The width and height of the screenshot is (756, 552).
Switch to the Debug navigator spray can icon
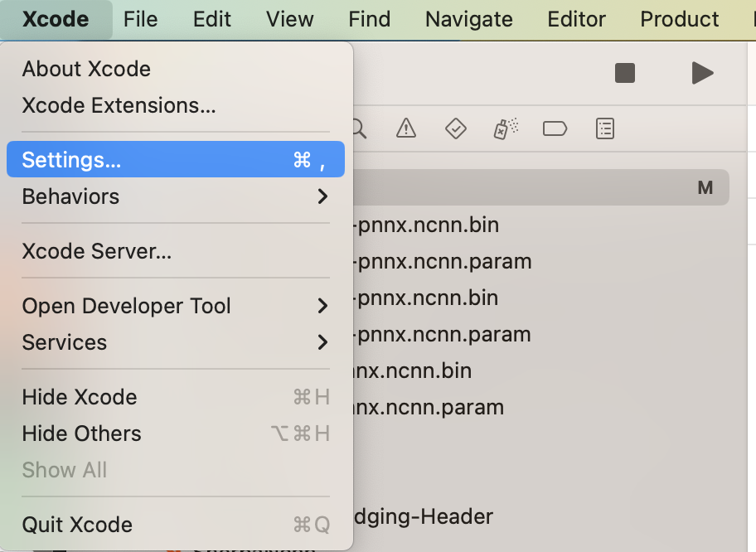pos(506,128)
